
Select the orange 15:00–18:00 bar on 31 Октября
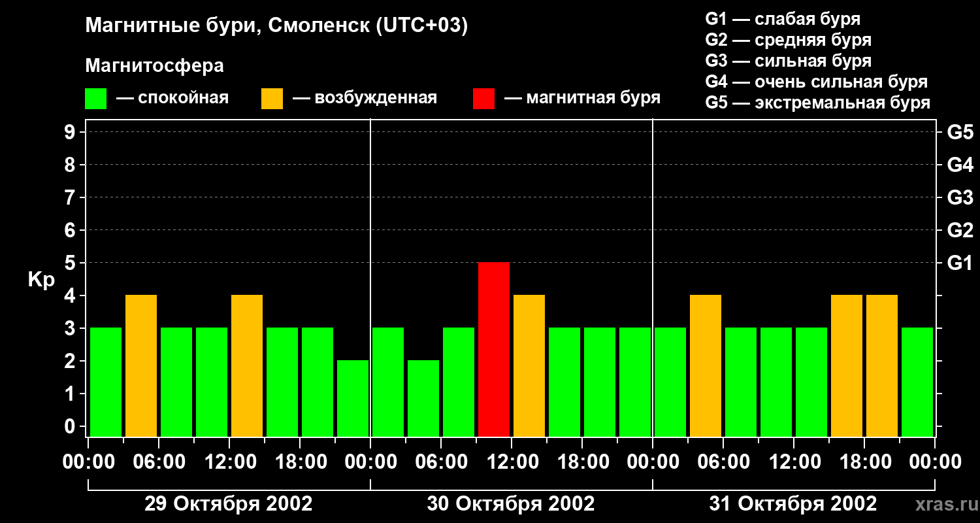pos(847,365)
